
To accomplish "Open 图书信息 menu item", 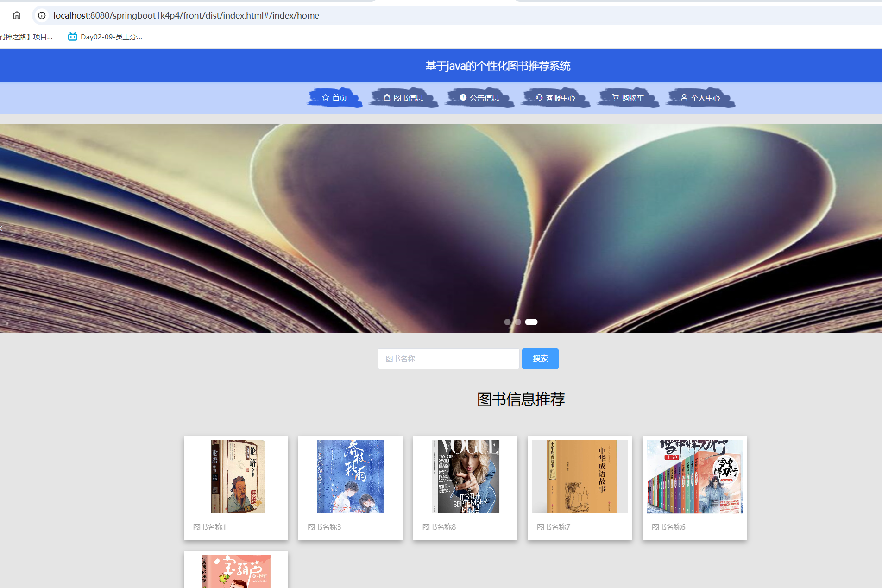I will [403, 98].
